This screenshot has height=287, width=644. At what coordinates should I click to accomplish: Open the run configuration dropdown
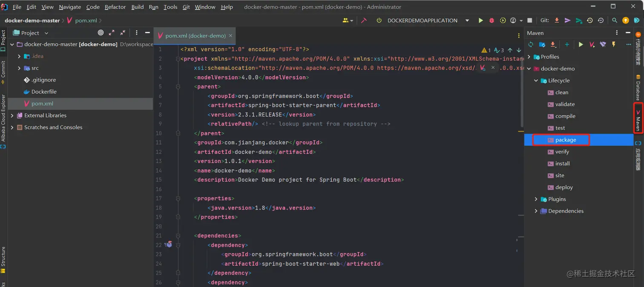click(x=467, y=20)
